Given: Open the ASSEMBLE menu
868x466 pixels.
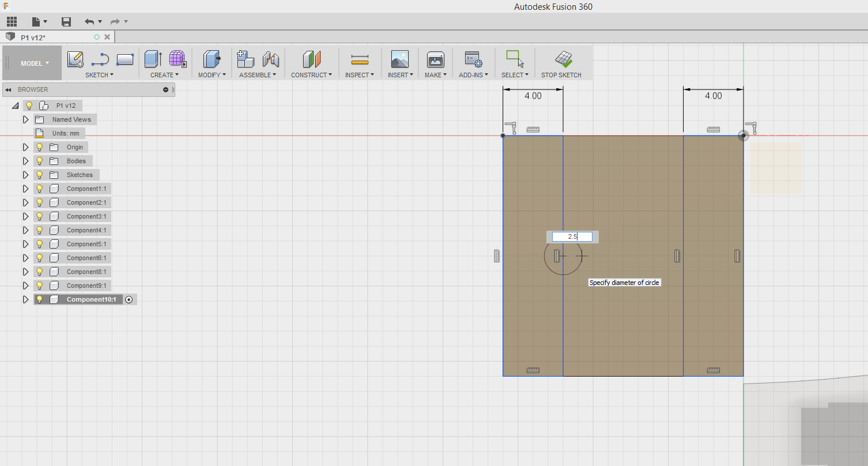Looking at the screenshot, I should pos(258,75).
